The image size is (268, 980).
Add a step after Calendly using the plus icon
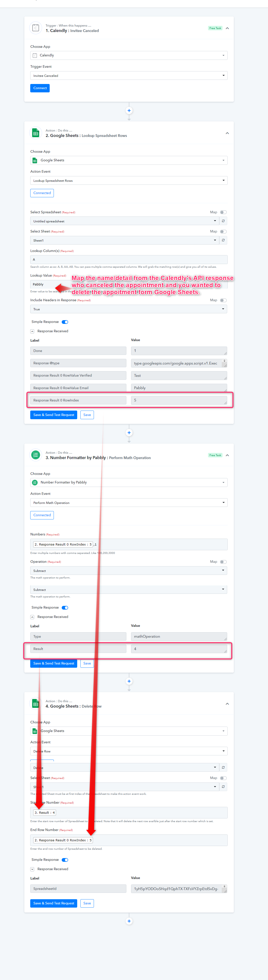[129, 111]
